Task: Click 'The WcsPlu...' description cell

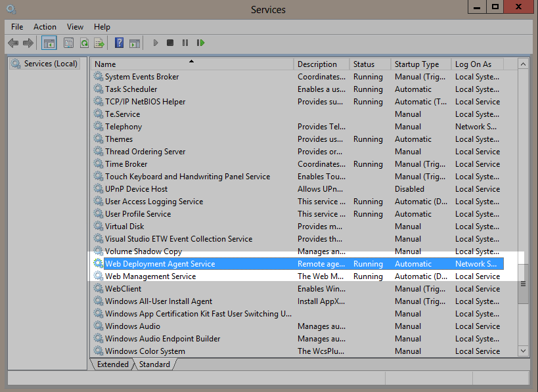Action: click(321, 351)
